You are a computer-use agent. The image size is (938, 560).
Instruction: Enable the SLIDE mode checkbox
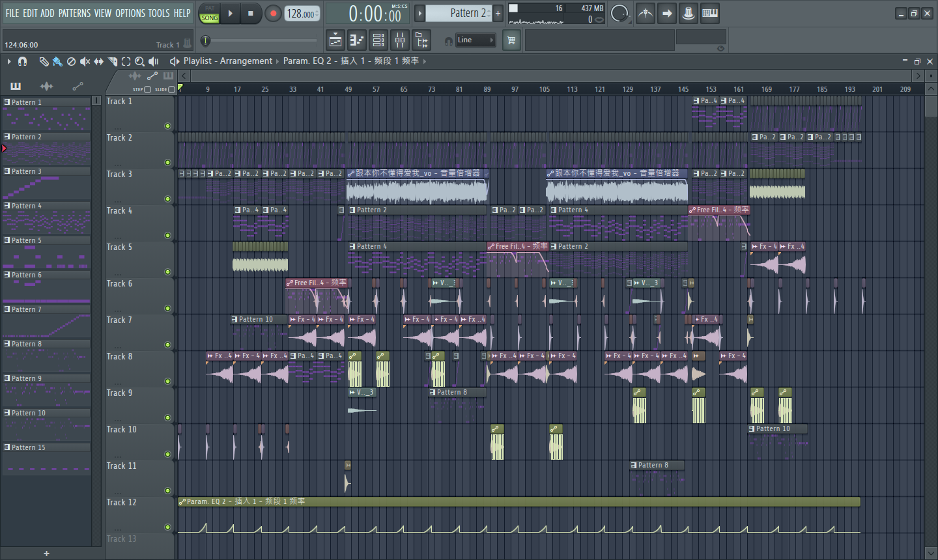(171, 89)
